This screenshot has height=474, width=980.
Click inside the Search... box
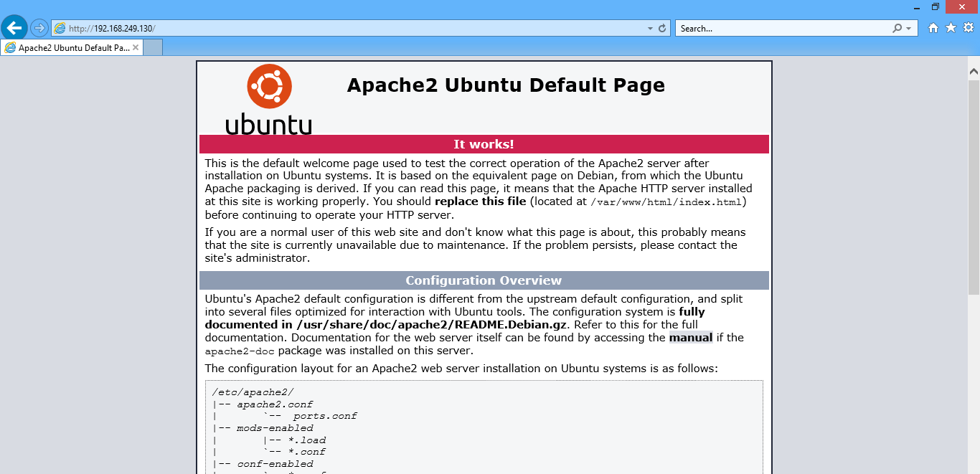pos(783,29)
